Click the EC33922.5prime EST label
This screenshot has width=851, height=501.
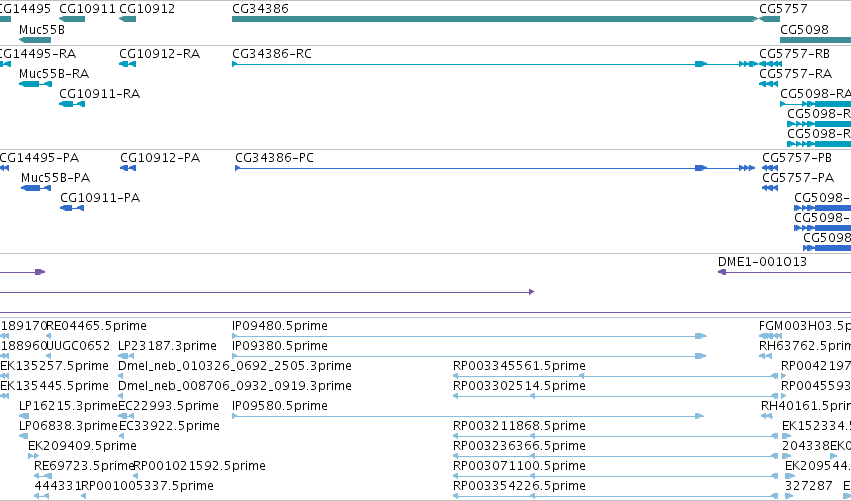[169, 426]
